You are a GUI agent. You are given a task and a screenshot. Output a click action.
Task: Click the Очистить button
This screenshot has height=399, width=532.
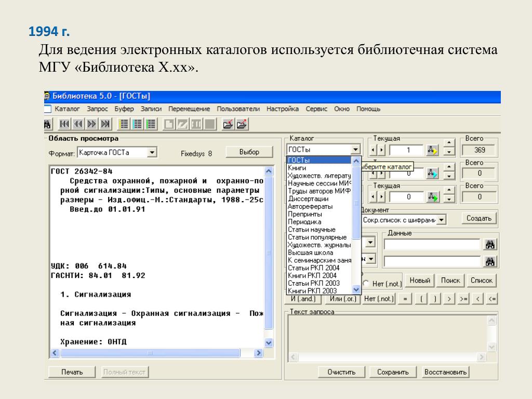tap(341, 372)
